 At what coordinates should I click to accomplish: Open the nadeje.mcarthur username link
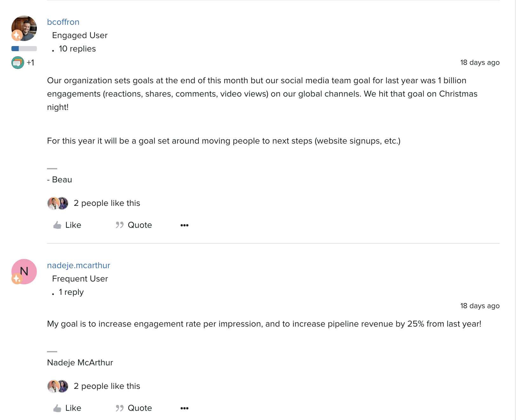[78, 265]
